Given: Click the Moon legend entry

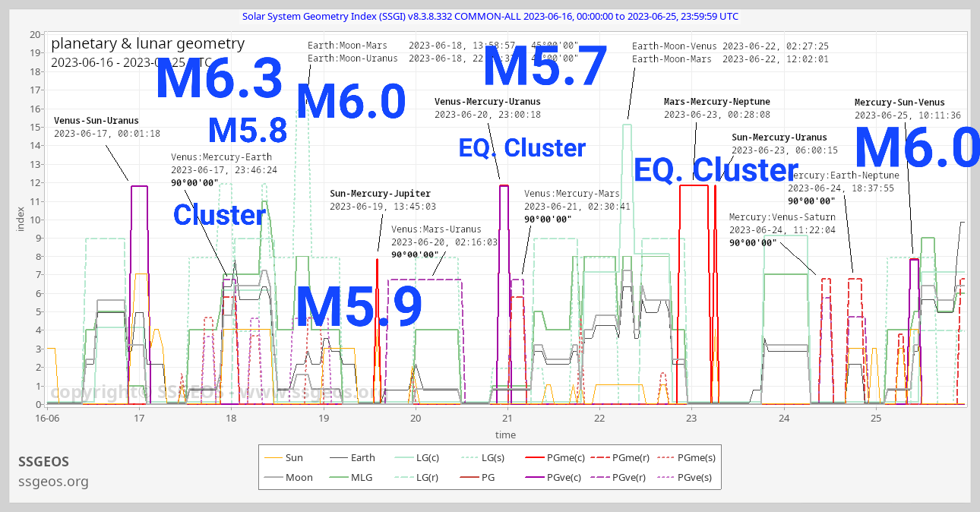Looking at the screenshot, I should click(x=299, y=478).
